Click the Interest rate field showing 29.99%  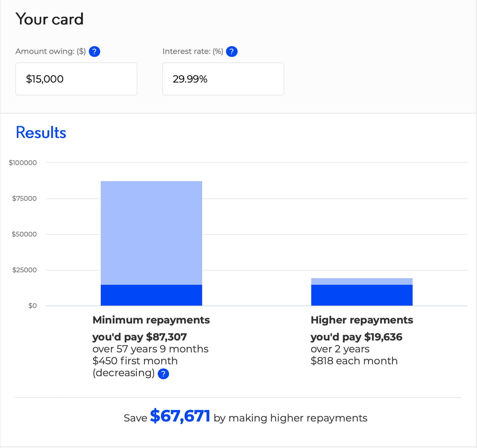223,79
